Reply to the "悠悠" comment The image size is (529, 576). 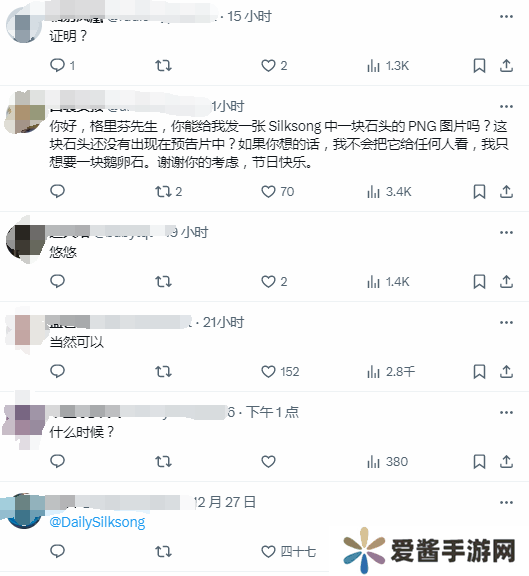point(57,282)
